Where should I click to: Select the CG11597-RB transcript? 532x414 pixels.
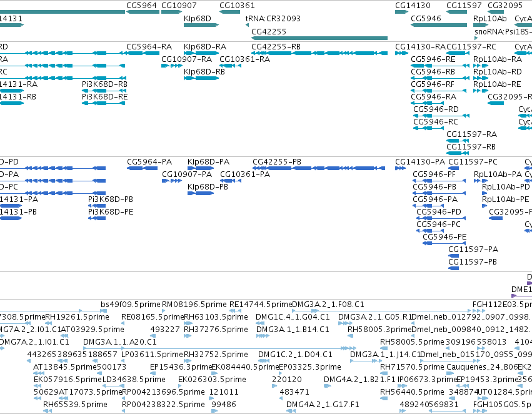coord(457,154)
